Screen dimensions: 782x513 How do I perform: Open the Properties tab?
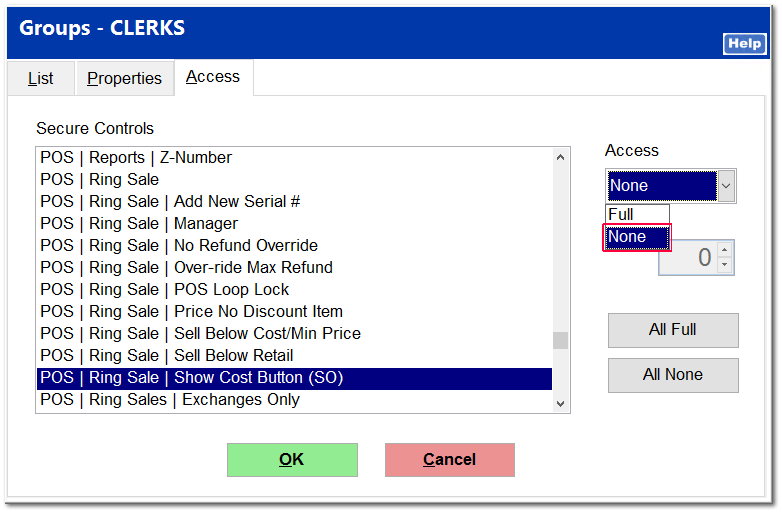click(124, 78)
